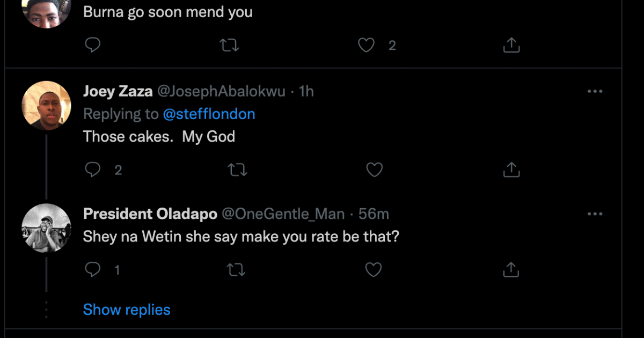Viewport: 644px width, 338px height.
Task: Reply to Joey Zaza's tweet
Action: tap(93, 170)
